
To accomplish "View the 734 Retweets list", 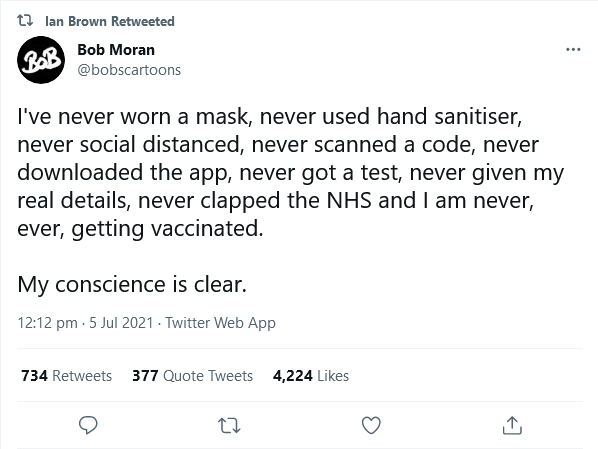I will pyautogui.click(x=66, y=376).
